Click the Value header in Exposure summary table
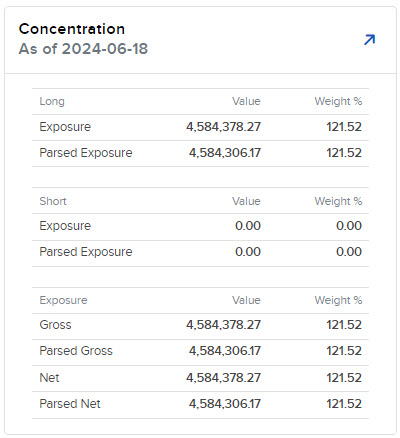This screenshot has width=400, height=438. tap(246, 300)
